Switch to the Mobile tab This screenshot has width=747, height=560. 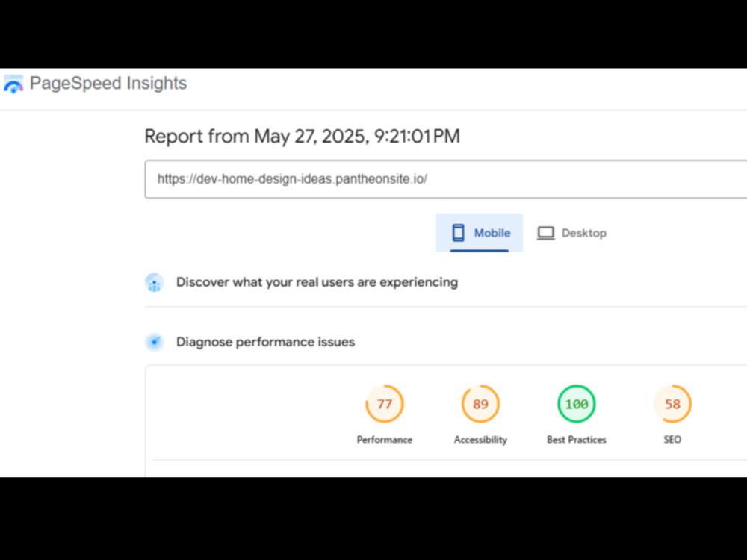pos(480,233)
